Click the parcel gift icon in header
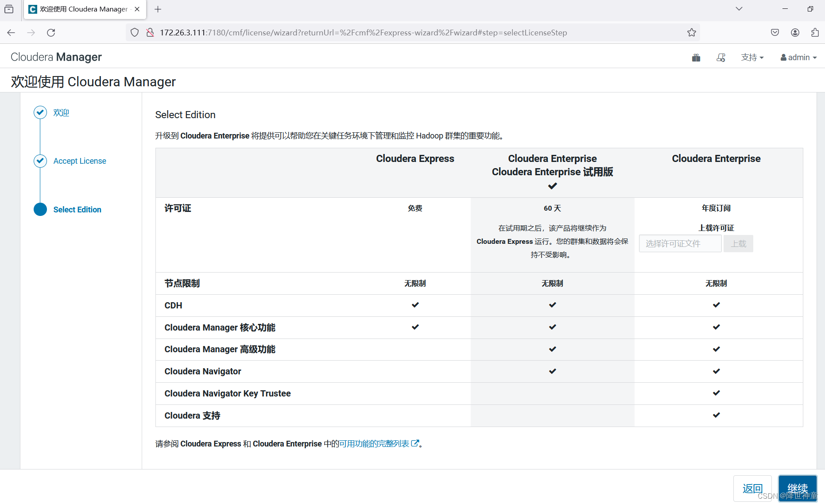Screen dimensions: 825x504 tap(696, 58)
